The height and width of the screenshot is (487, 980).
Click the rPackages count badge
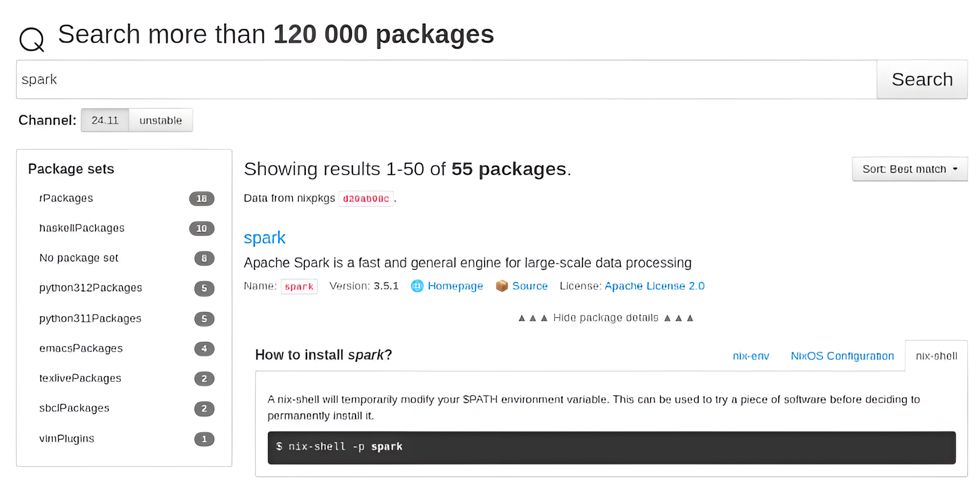(x=202, y=199)
